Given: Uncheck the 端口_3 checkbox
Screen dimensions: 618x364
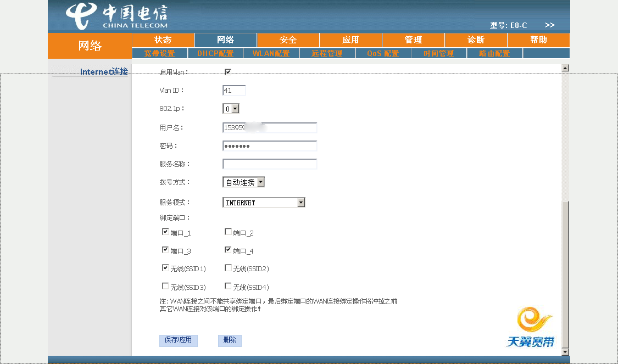Looking at the screenshot, I should tap(165, 250).
